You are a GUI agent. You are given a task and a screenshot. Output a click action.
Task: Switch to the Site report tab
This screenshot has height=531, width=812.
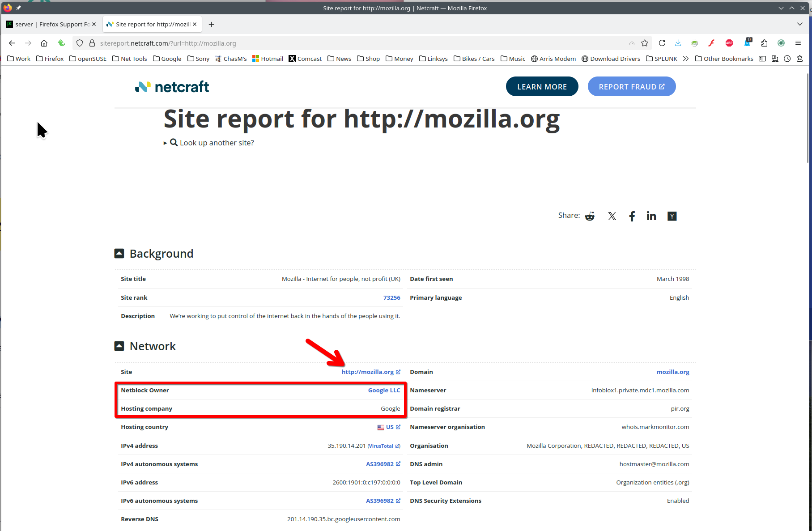(152, 24)
